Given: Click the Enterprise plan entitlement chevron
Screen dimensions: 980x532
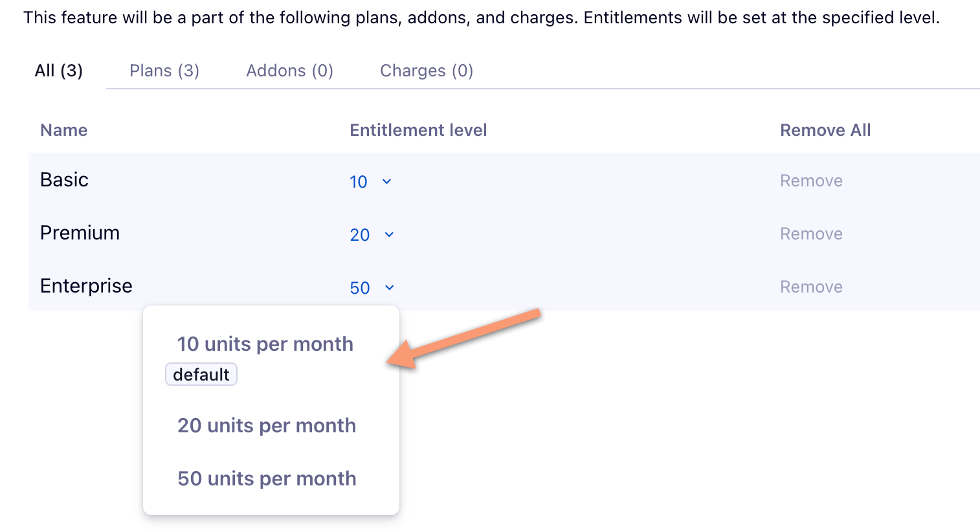Looking at the screenshot, I should pyautogui.click(x=389, y=288).
